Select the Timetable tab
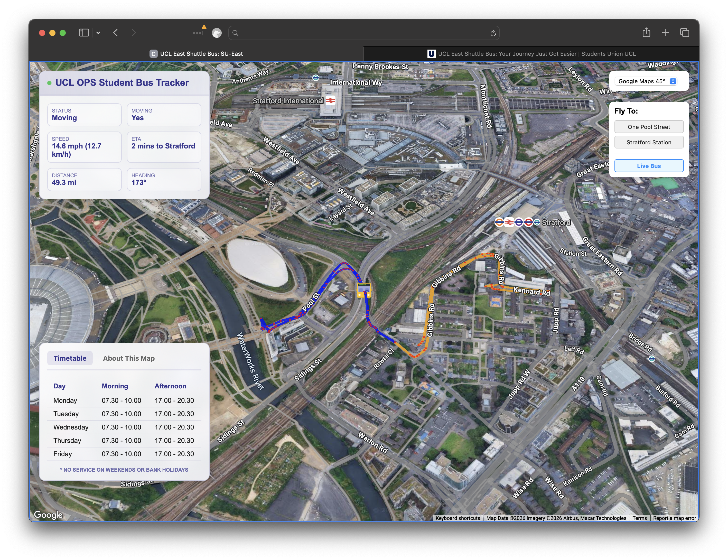Screen dimensions: 728x560 [x=70, y=358]
